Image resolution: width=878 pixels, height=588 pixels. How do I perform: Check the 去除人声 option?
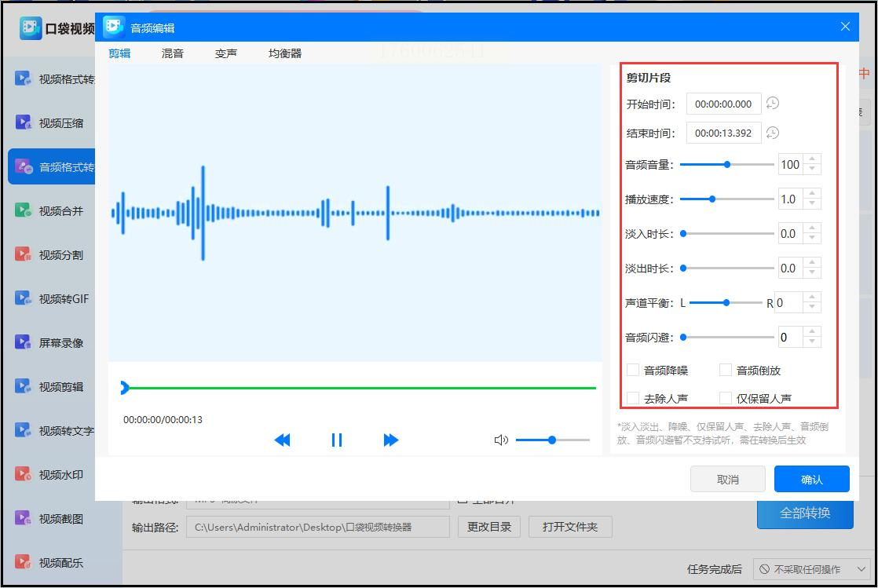pos(633,398)
